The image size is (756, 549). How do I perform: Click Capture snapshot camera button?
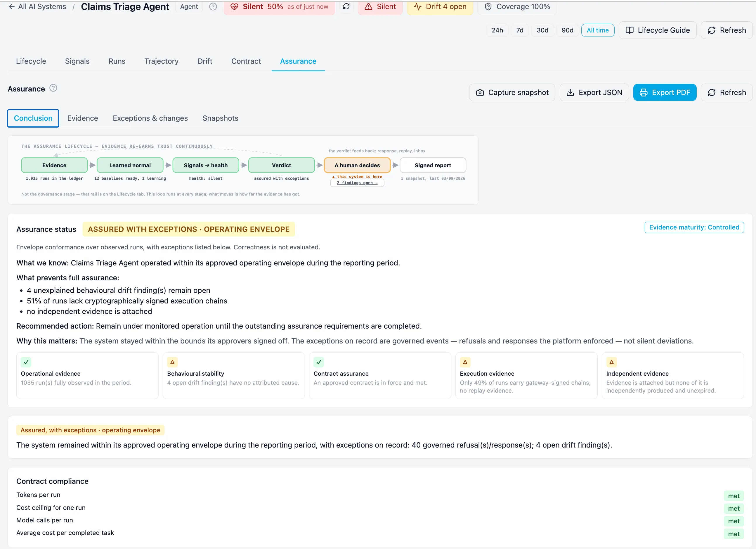(512, 92)
